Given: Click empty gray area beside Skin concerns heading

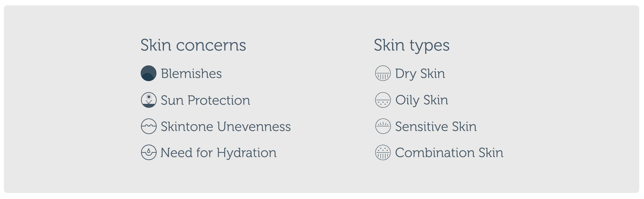Looking at the screenshot, I should pyautogui.click(x=302, y=45).
